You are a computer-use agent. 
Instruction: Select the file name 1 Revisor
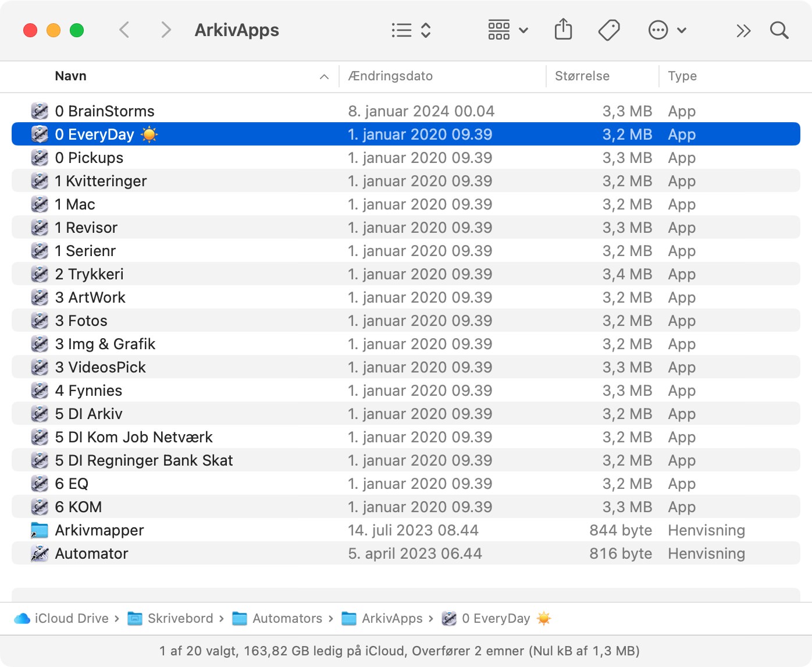[x=86, y=228]
